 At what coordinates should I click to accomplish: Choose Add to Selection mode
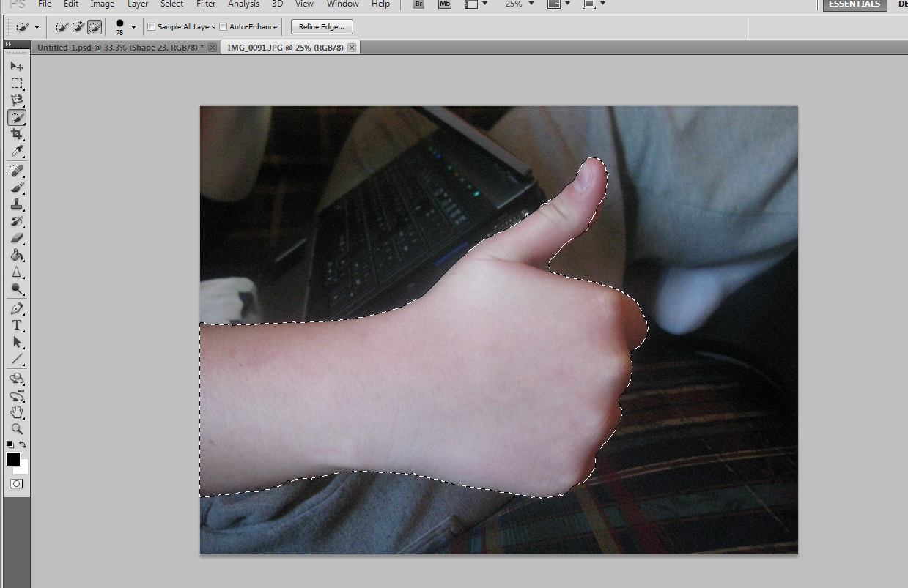78,27
